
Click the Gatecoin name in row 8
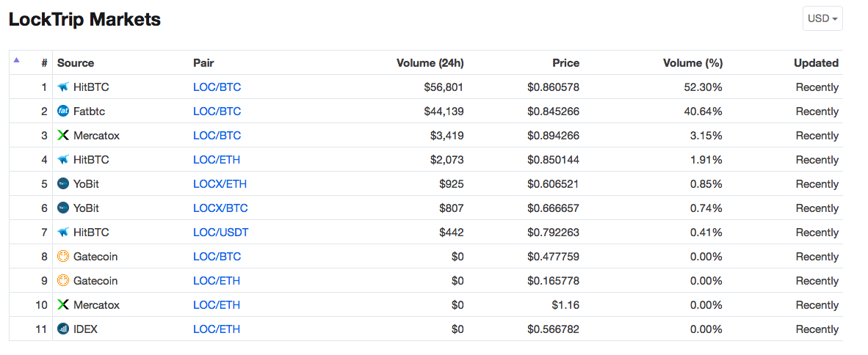click(x=95, y=257)
